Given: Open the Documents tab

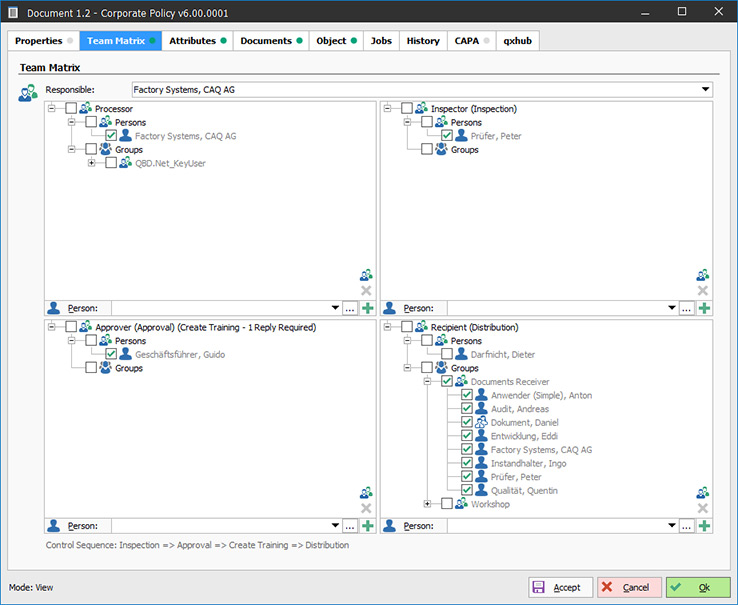Looking at the screenshot, I should click(271, 41).
